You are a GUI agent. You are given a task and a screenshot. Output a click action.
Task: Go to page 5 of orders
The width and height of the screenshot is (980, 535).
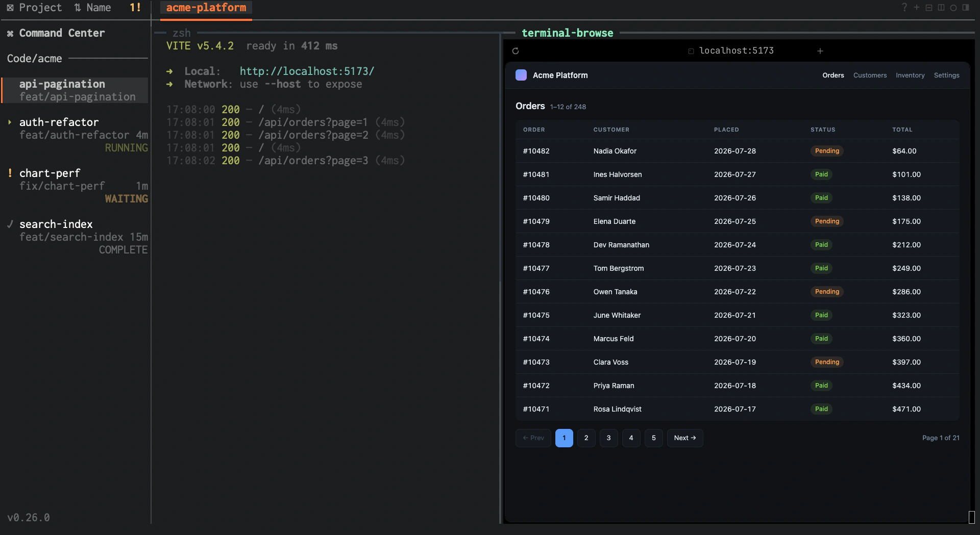pyautogui.click(x=653, y=438)
